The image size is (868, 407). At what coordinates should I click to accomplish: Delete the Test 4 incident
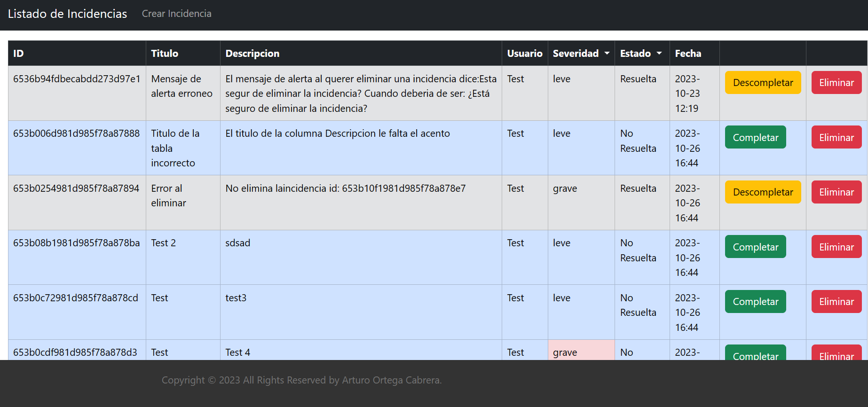pos(836,353)
